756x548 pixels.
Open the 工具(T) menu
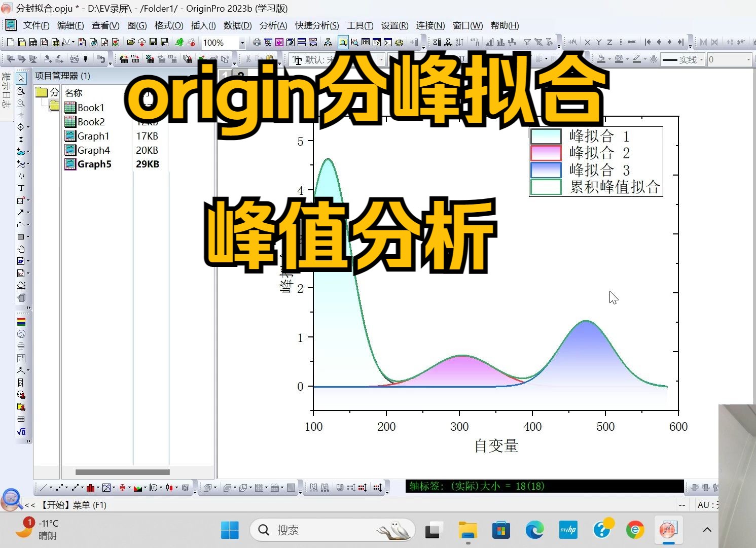point(360,25)
